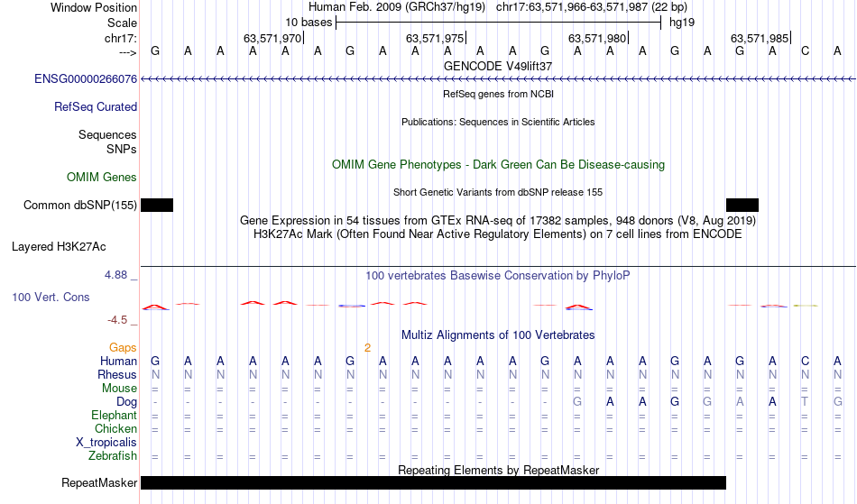The height and width of the screenshot is (504, 857).
Task: Click the RepeatMasker track label
Action: pyautogui.click(x=99, y=482)
